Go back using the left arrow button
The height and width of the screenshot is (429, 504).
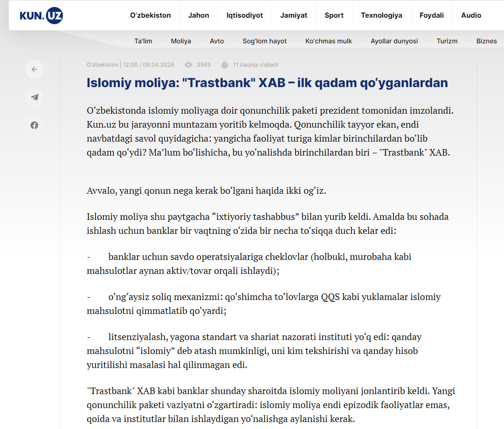(x=35, y=69)
